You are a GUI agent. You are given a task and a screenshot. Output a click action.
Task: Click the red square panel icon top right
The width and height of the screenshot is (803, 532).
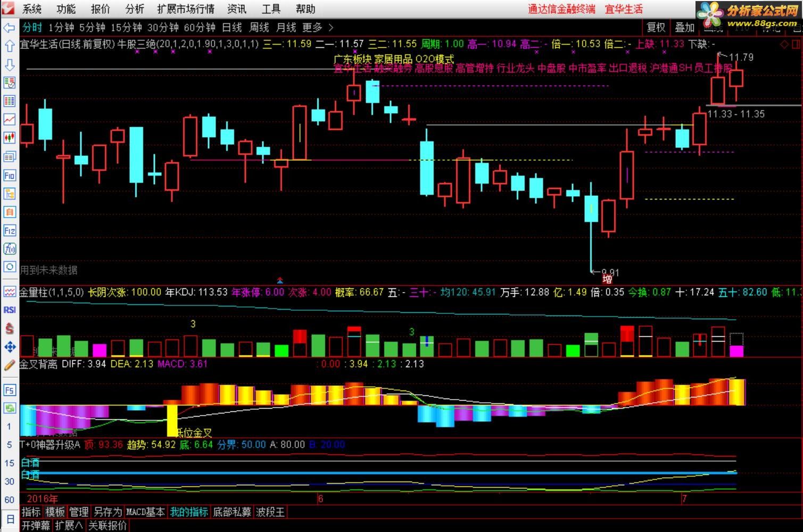[797, 44]
